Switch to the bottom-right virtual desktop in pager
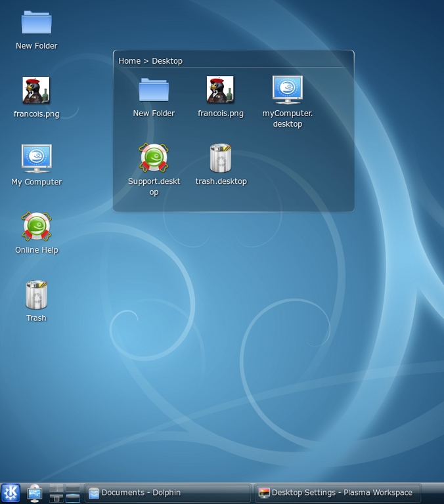This screenshot has height=504, width=444. (72, 498)
